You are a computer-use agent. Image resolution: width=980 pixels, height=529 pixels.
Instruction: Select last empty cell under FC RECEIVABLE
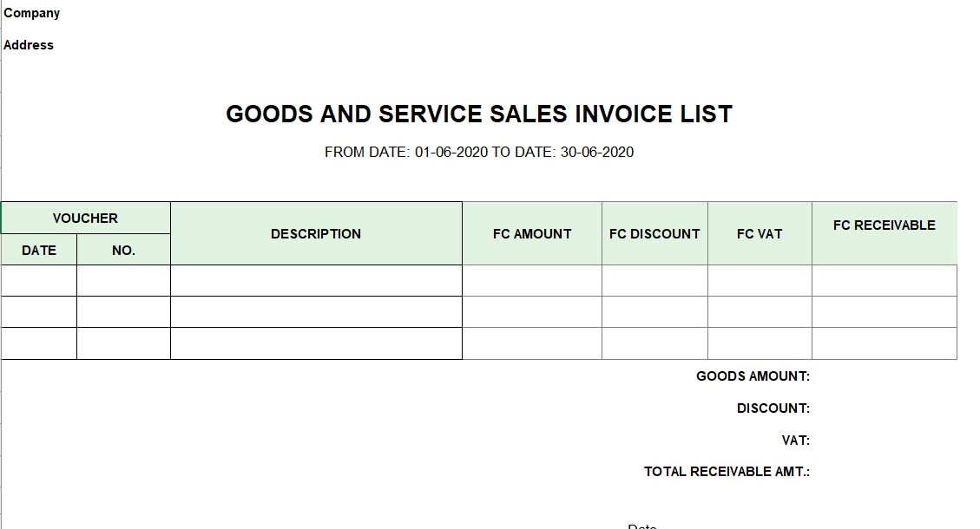click(x=885, y=343)
